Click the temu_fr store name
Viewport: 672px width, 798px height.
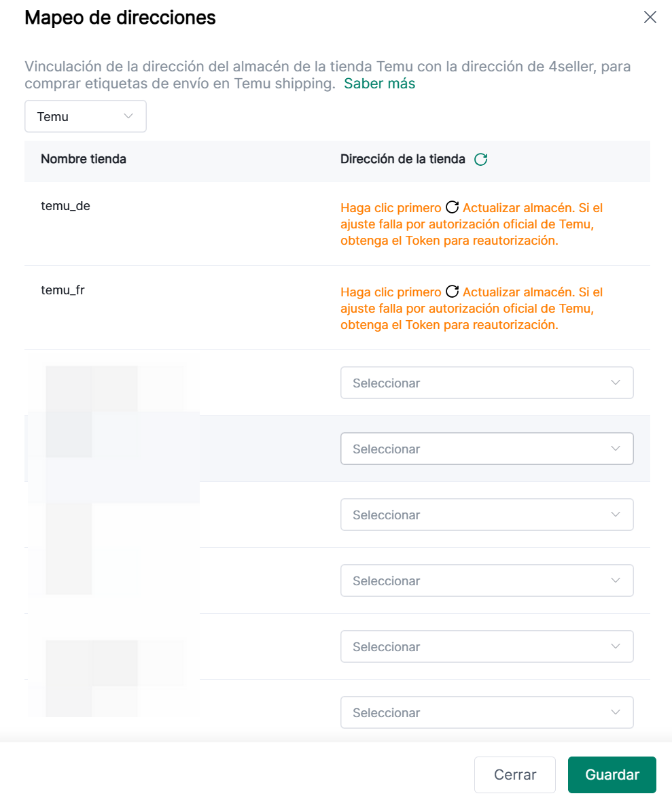point(63,290)
